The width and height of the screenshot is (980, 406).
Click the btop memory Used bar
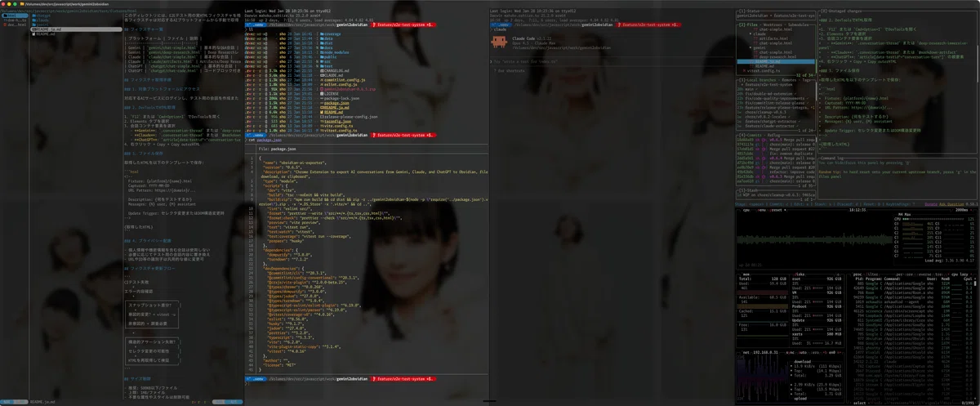763,292
